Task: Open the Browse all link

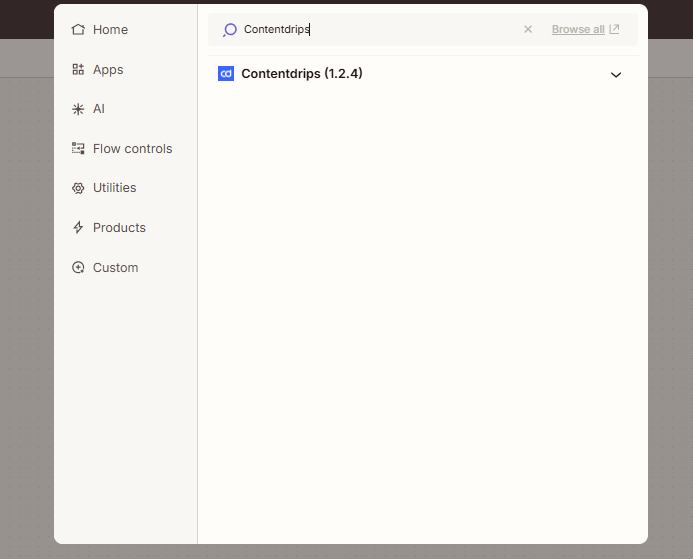Action: pyautogui.click(x=578, y=30)
